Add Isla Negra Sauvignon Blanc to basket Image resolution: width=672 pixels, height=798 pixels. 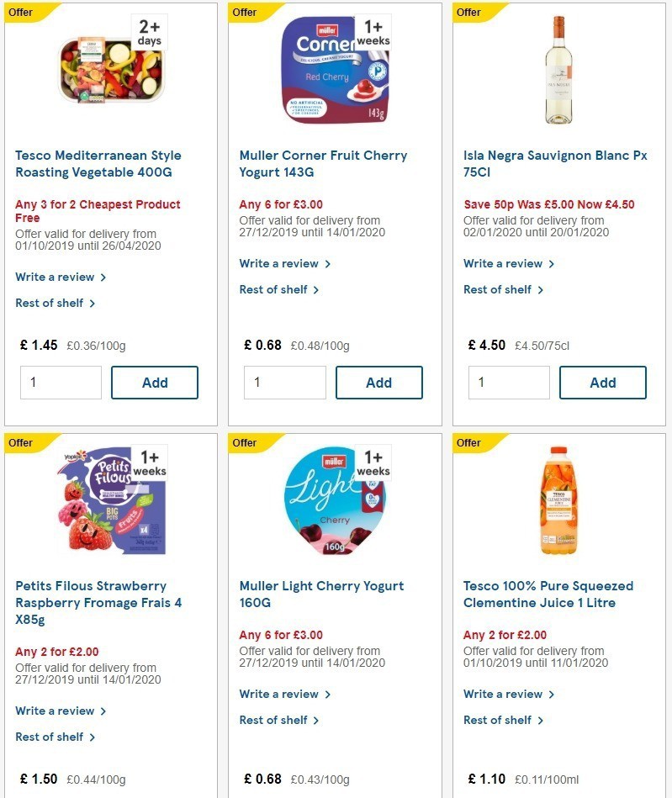click(603, 383)
